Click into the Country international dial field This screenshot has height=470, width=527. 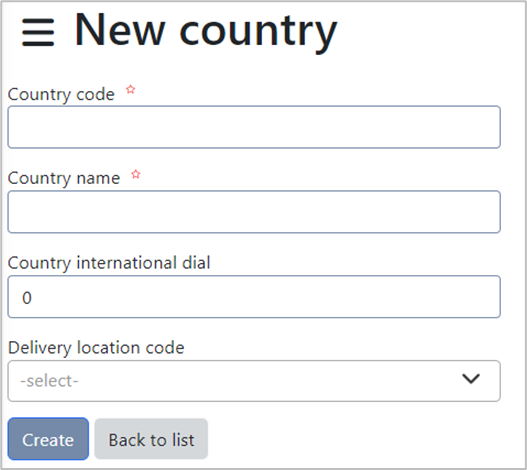click(x=254, y=297)
